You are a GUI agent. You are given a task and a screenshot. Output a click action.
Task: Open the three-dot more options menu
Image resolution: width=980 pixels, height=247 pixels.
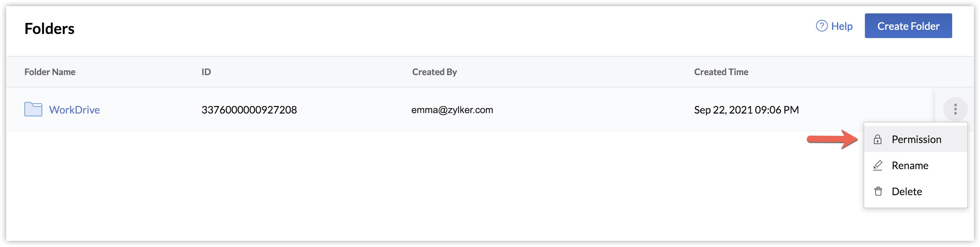pos(955,109)
